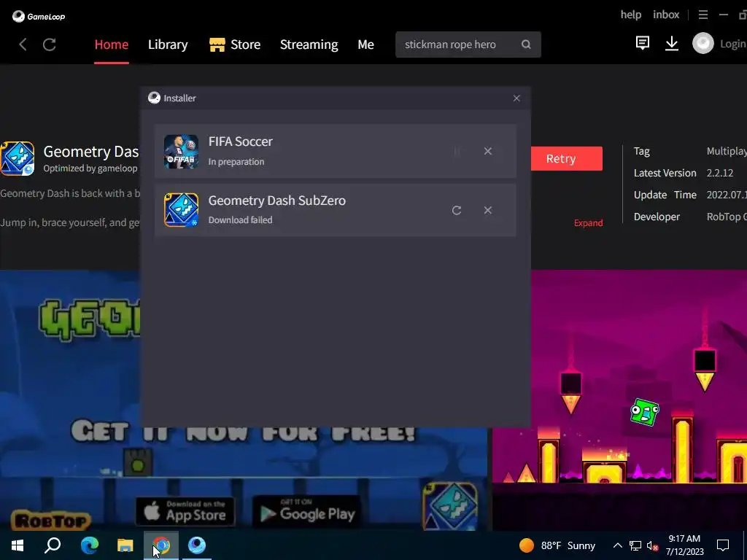Click the 'In preparation' status text

pyautogui.click(x=236, y=161)
